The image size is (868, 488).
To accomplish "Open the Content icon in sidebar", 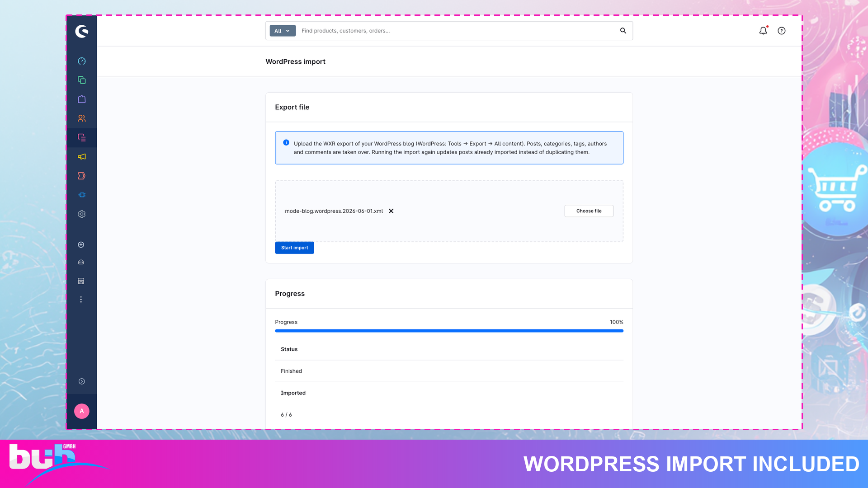I will coord(82,137).
